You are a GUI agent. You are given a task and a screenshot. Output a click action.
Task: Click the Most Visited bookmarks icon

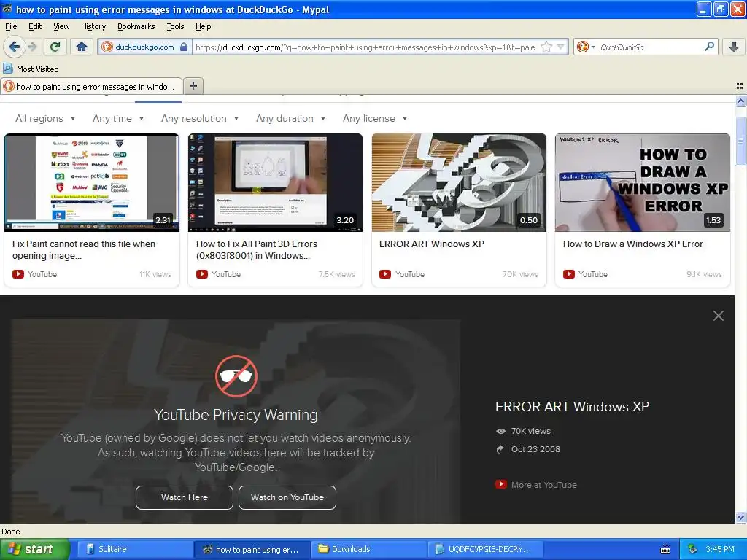point(7,69)
